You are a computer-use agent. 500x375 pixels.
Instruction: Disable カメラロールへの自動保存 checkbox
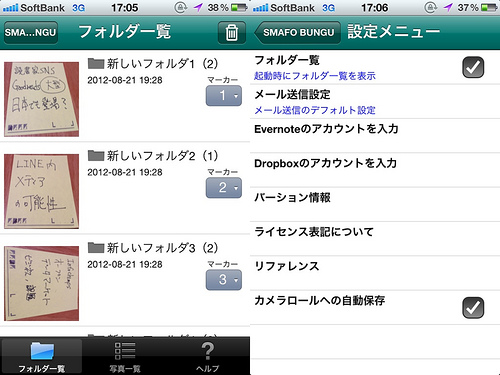pyautogui.click(x=473, y=307)
